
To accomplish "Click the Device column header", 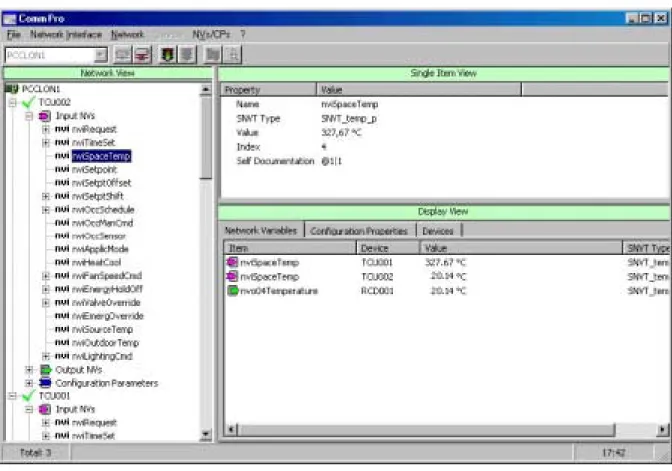I will [388, 248].
